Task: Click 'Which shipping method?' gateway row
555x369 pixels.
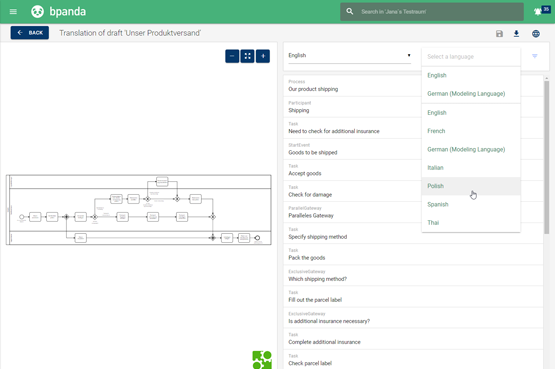Action: (413, 275)
